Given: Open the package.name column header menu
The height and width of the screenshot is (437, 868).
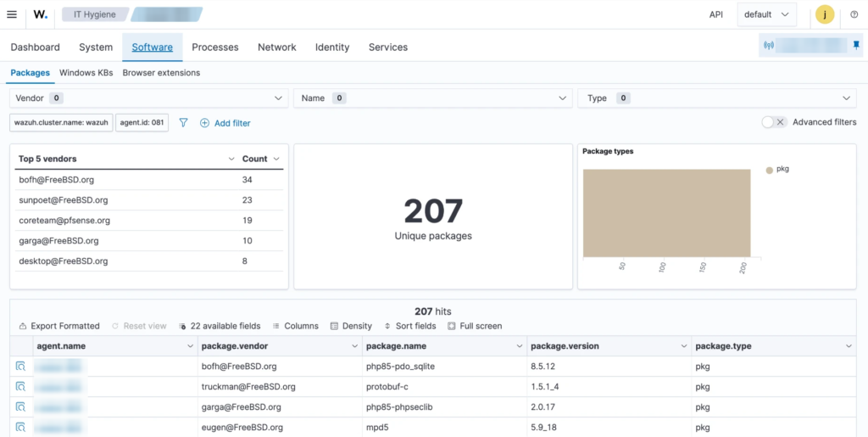Looking at the screenshot, I should (520, 346).
